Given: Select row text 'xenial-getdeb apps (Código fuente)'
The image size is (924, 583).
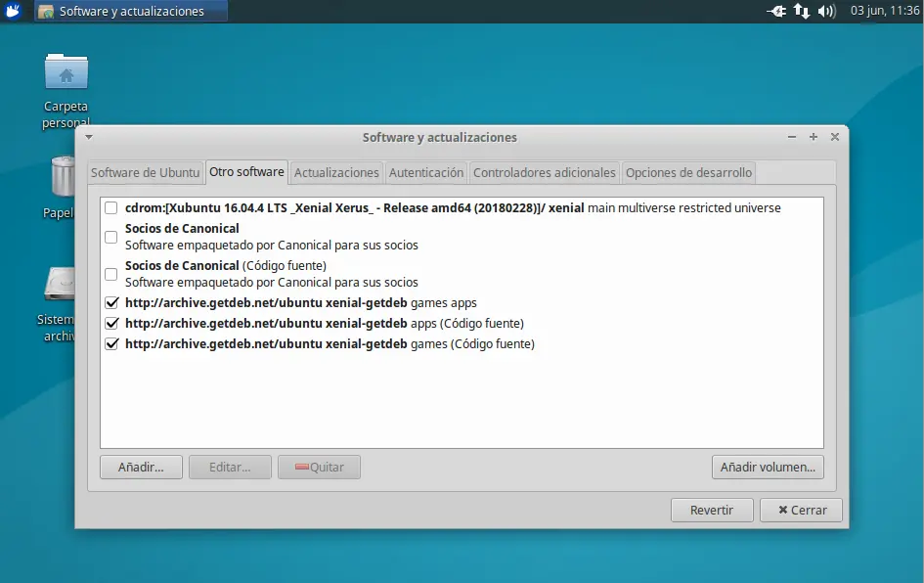Looking at the screenshot, I should (x=324, y=324).
